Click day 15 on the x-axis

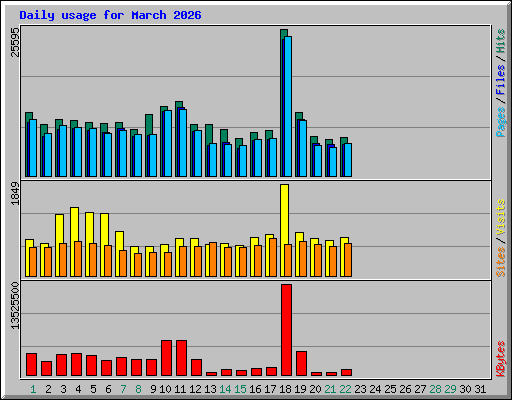click(240, 389)
